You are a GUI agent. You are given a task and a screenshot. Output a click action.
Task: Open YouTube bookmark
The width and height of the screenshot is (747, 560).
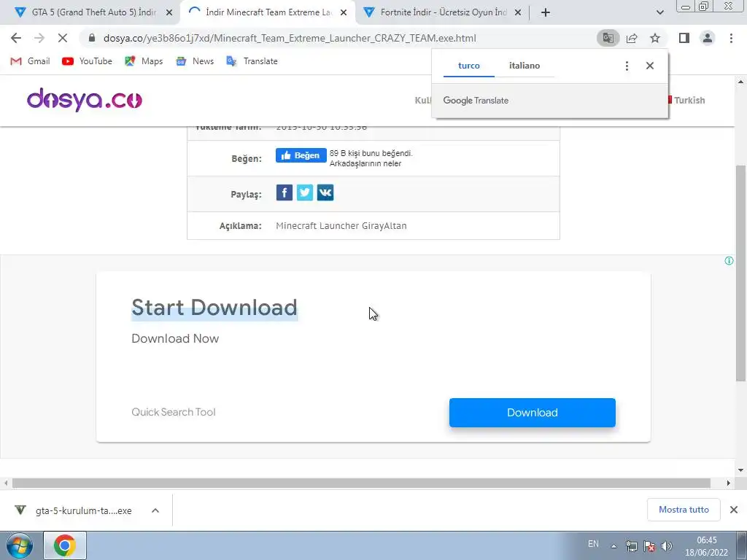click(x=88, y=61)
